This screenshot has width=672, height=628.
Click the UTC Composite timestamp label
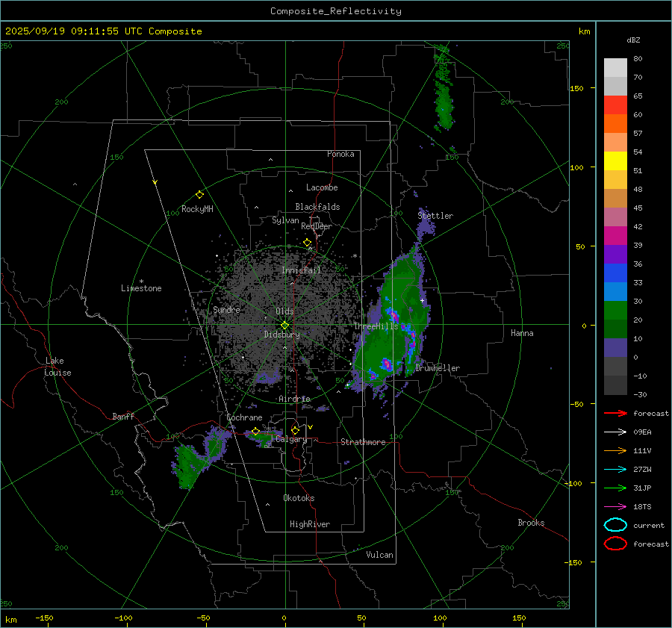pyautogui.click(x=104, y=31)
